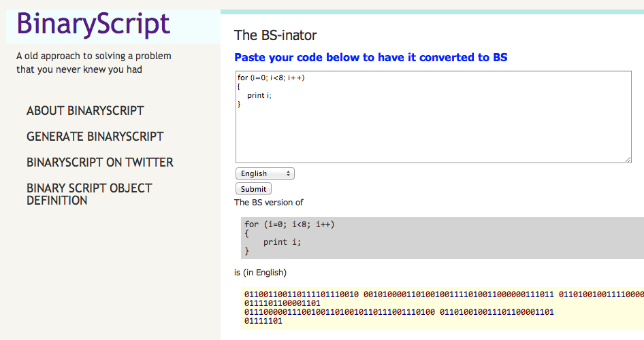The width and height of the screenshot is (644, 340).
Task: Click the tagline under the BinaryScript title
Action: point(93,63)
